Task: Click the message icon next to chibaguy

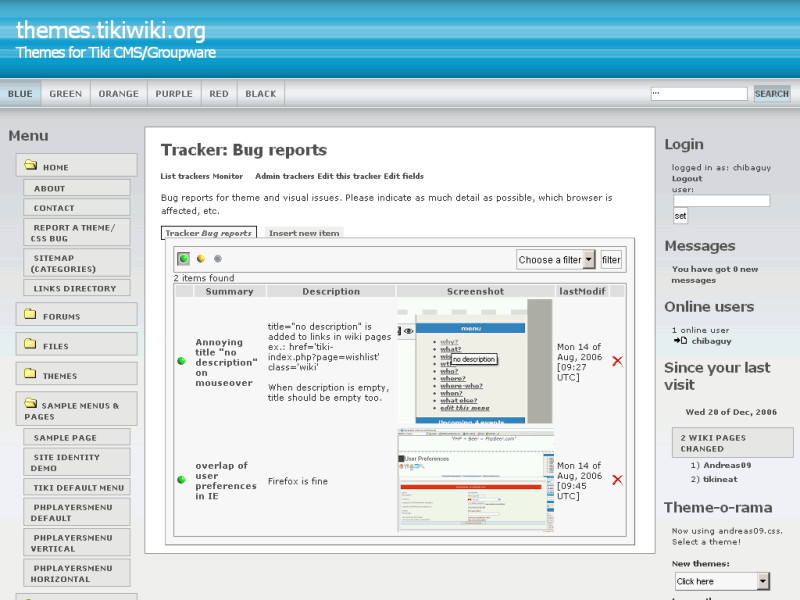Action: point(680,341)
